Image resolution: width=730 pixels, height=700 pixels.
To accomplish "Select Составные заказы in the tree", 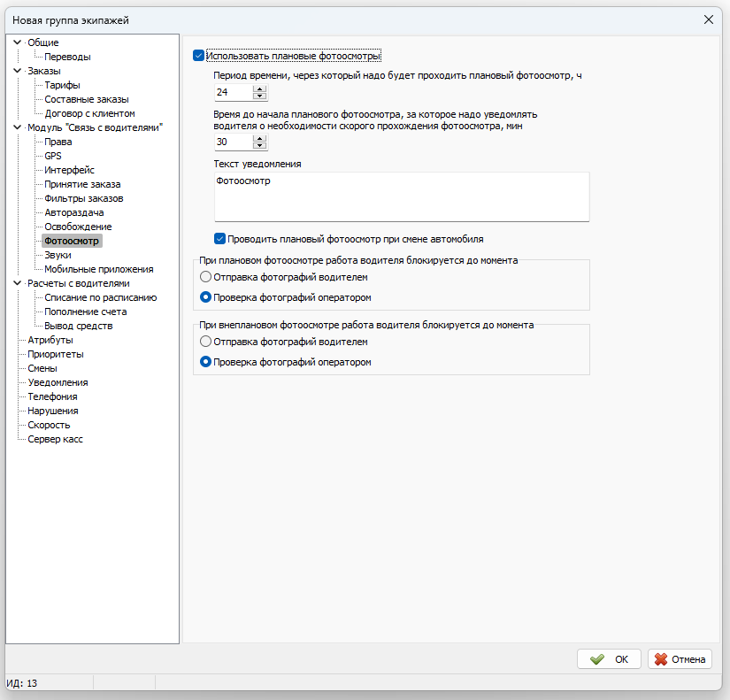I will pyautogui.click(x=87, y=99).
